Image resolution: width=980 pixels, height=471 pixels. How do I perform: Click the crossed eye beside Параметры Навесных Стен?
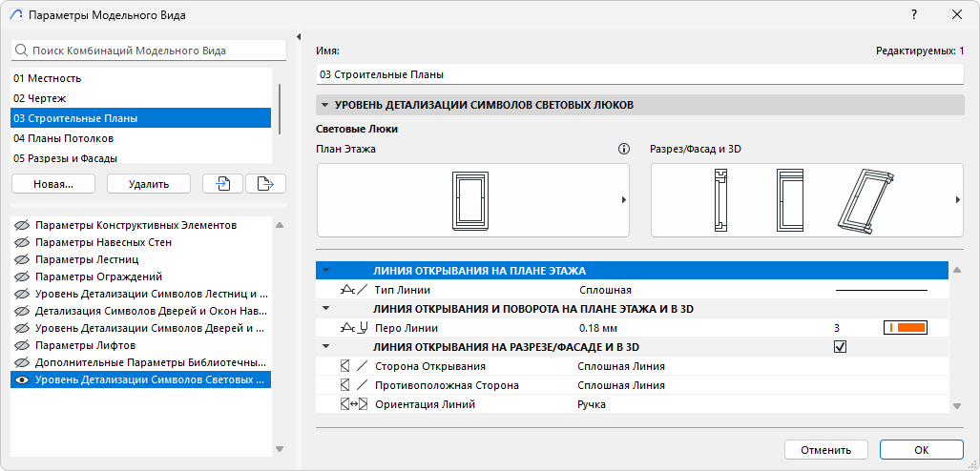(x=23, y=242)
